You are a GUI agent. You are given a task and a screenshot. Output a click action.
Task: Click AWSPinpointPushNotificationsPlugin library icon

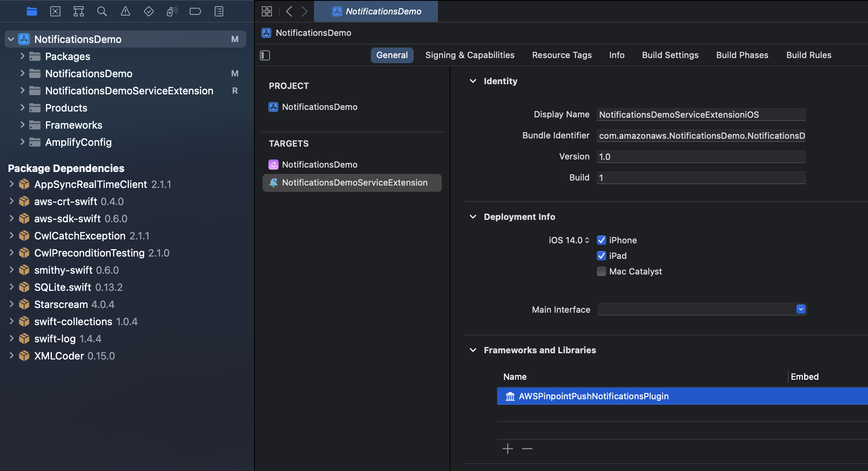point(510,396)
